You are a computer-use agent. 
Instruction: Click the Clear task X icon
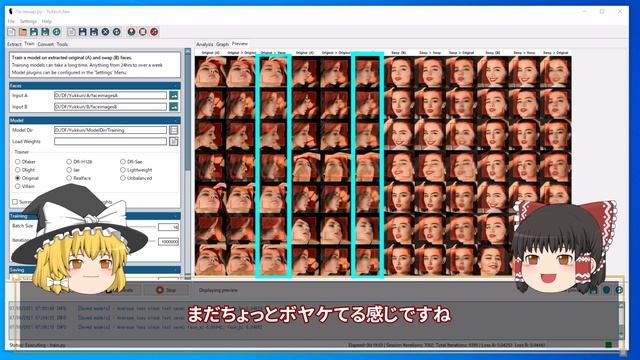pos(105,32)
